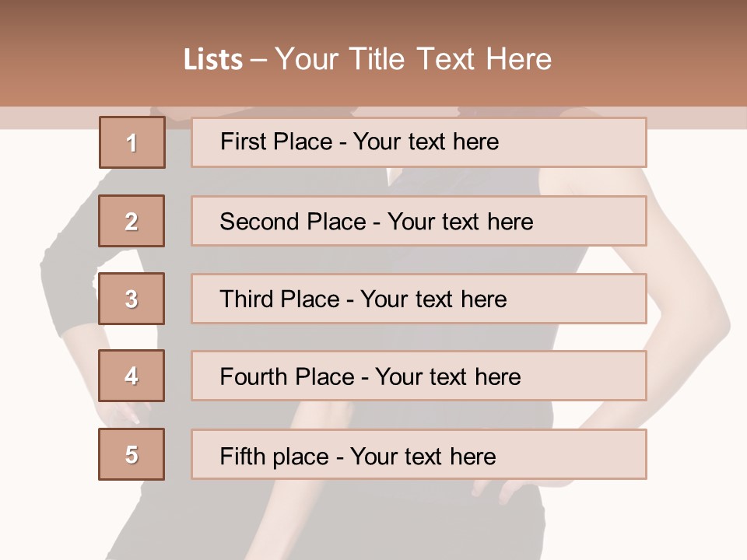Screen dimensions: 747x560
Task: Click 'Your Title Text Here' in the heading
Action: pyautogui.click(x=413, y=60)
